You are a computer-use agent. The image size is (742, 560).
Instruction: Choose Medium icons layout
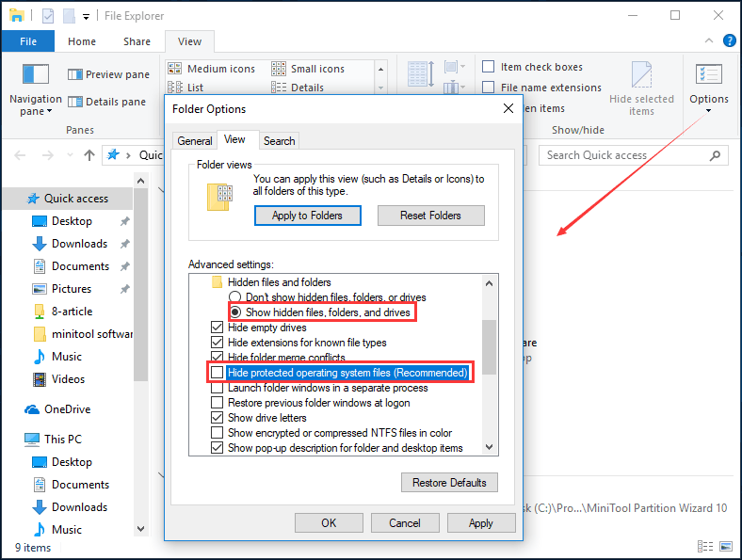(212, 69)
